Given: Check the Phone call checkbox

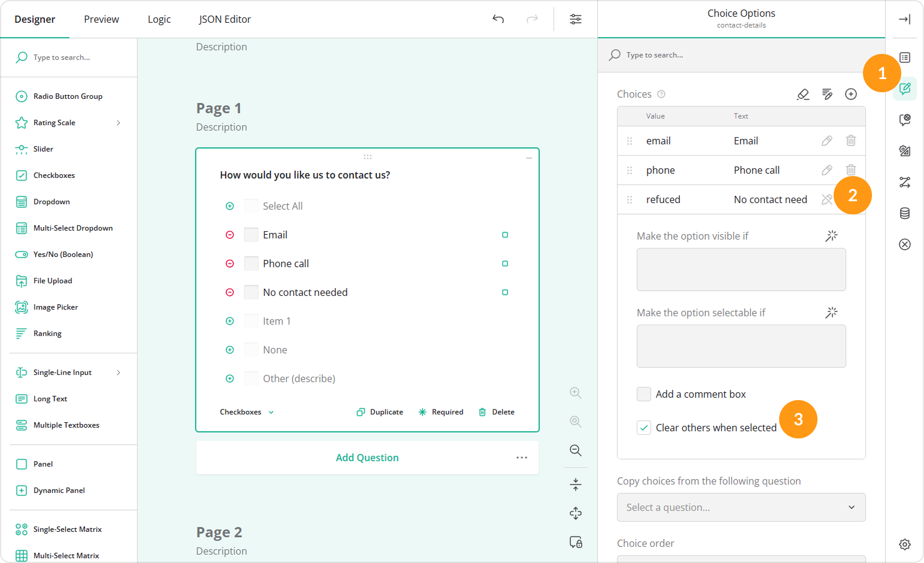Looking at the screenshot, I should click(x=251, y=264).
